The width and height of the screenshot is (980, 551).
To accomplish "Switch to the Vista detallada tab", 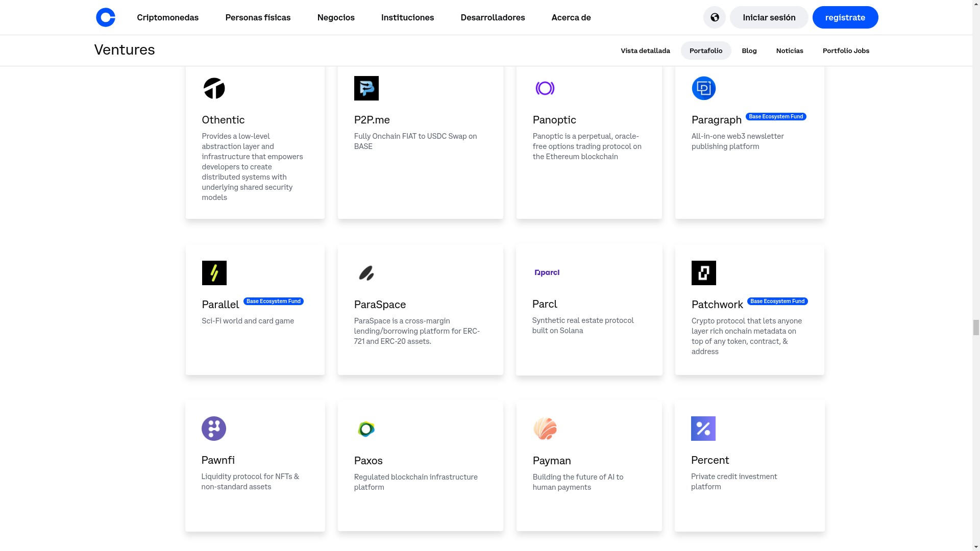I will click(645, 51).
